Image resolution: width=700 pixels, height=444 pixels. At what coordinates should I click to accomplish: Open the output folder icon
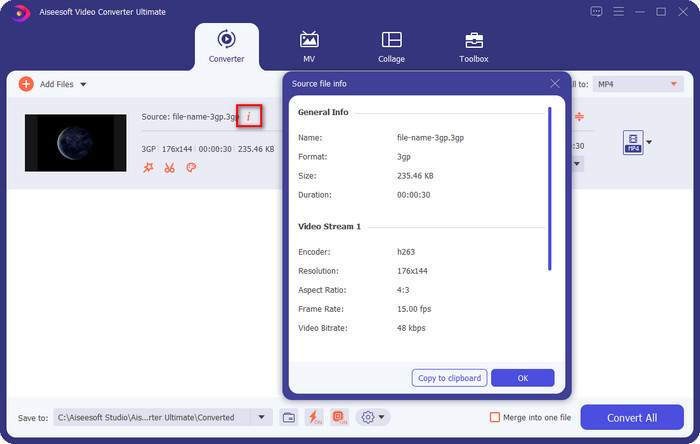coord(289,418)
